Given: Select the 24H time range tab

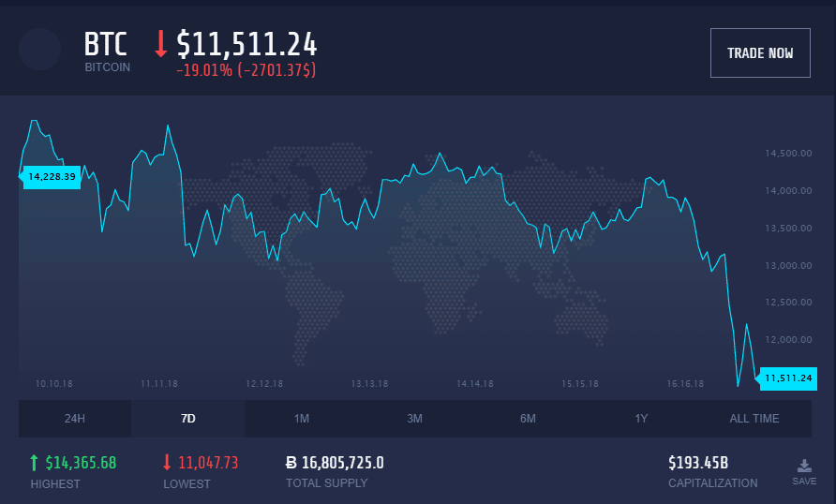Looking at the screenshot, I should point(75,419).
